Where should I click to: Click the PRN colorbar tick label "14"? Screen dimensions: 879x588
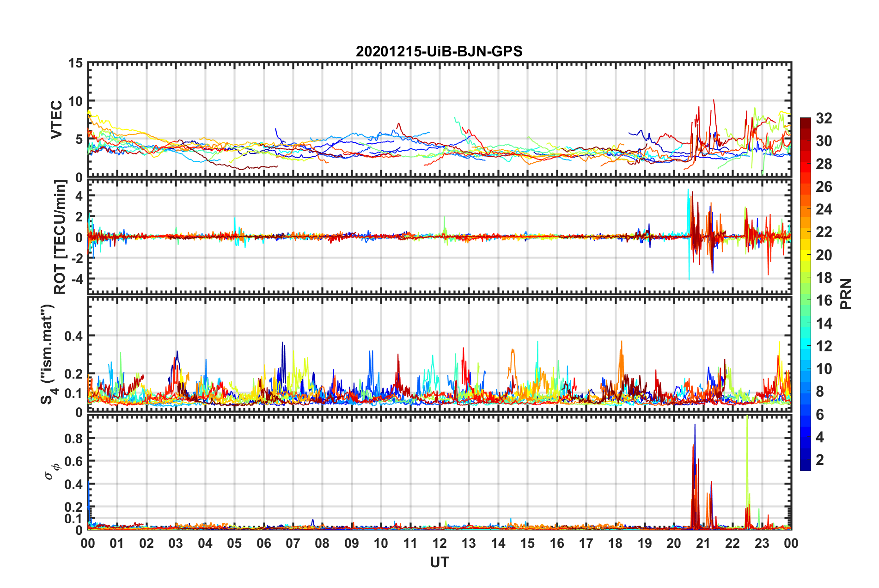click(824, 324)
